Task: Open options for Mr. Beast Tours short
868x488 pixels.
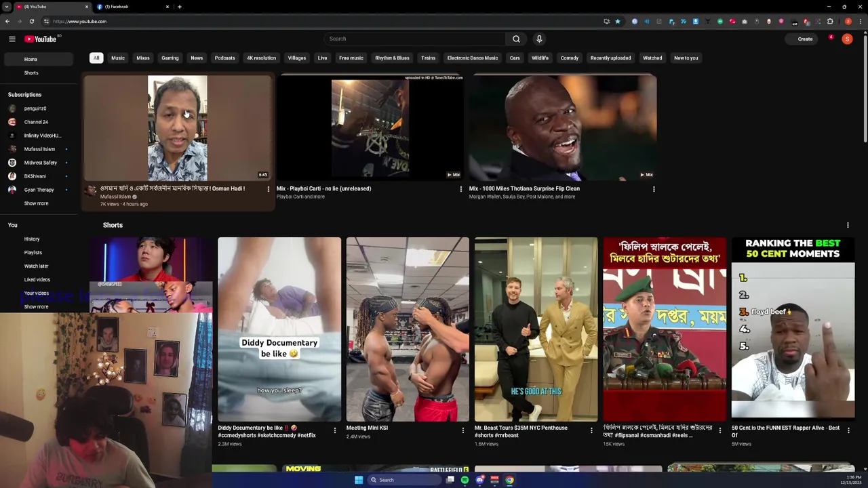Action: (591, 430)
